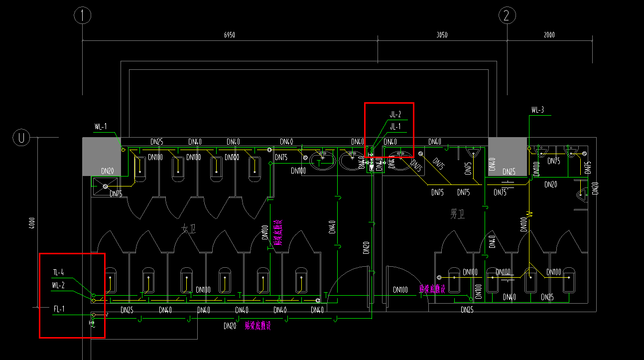Click the vertical 4080 dimension text
This screenshot has height=360, width=644.
point(33,222)
